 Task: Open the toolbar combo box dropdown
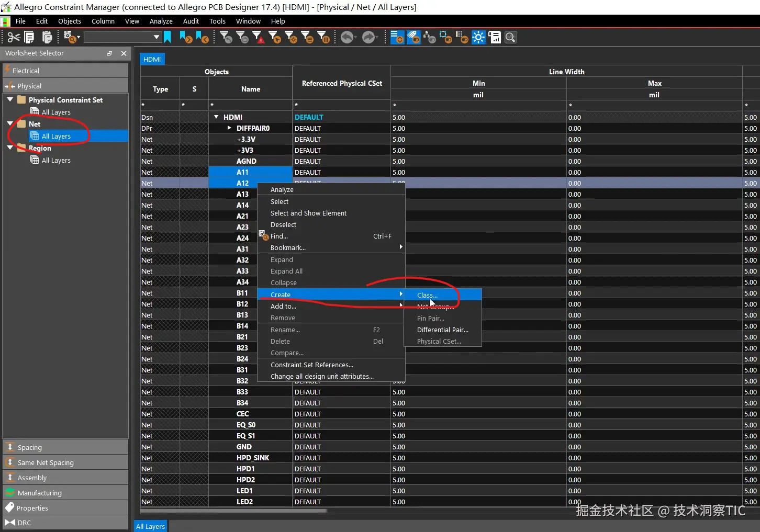click(156, 37)
